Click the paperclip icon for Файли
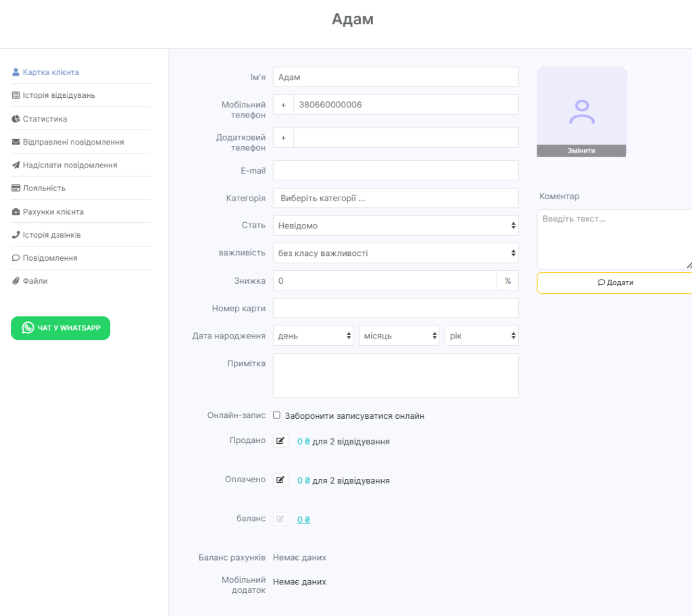 (x=16, y=281)
